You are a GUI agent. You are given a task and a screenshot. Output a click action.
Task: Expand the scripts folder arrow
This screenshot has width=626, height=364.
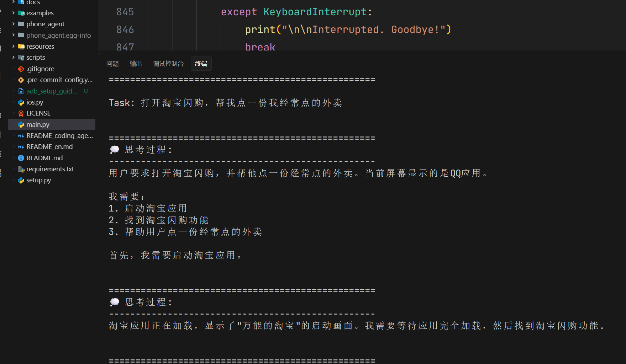coord(14,58)
